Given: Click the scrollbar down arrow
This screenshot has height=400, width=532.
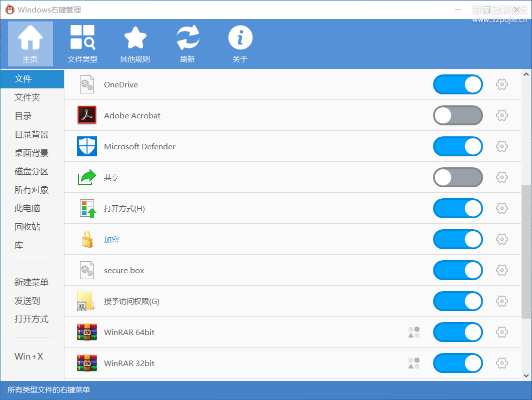Looking at the screenshot, I should click(526, 375).
